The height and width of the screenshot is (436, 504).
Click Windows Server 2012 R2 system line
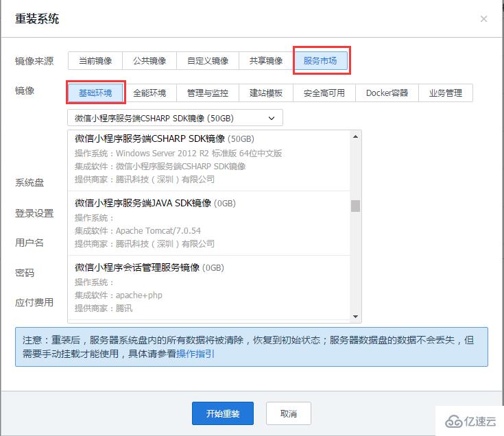tap(178, 154)
